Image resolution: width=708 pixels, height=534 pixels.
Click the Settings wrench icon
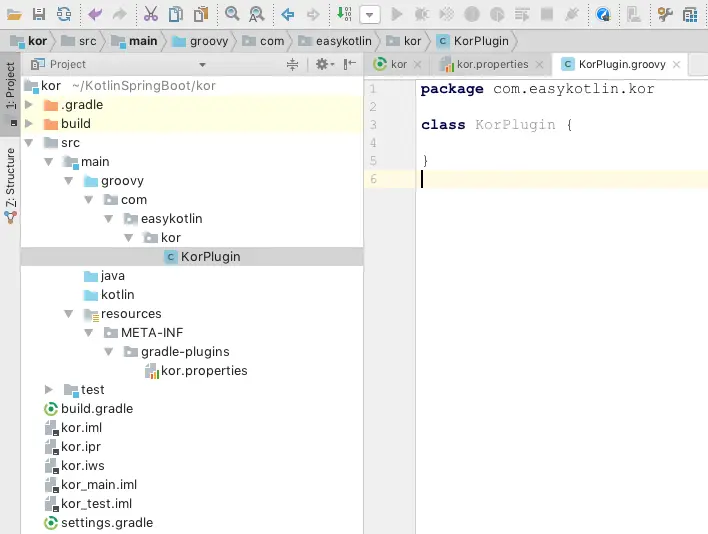pyautogui.click(x=665, y=14)
